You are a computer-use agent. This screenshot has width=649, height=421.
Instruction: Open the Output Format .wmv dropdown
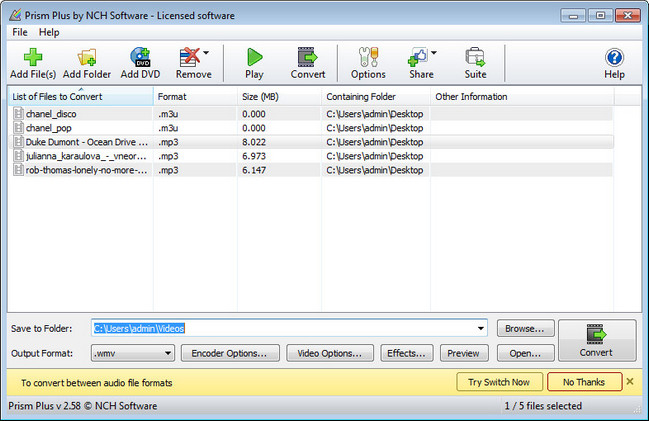[x=132, y=353]
